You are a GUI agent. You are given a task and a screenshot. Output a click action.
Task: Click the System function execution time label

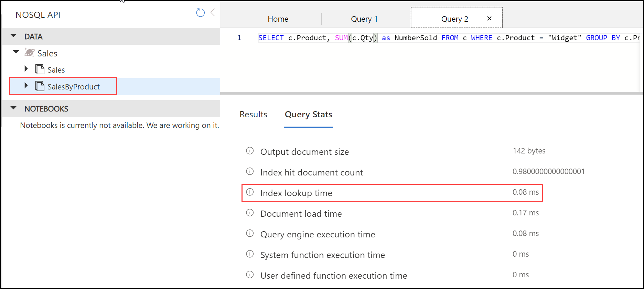tap(322, 255)
